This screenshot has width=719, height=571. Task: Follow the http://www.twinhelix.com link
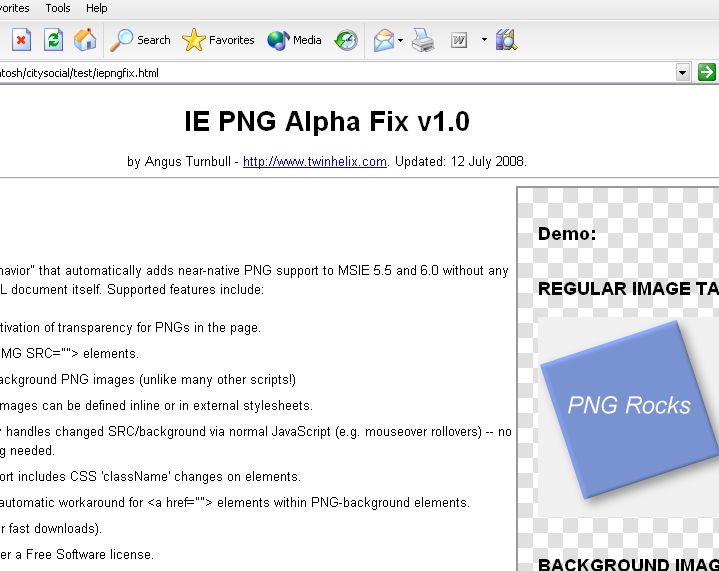[315, 162]
